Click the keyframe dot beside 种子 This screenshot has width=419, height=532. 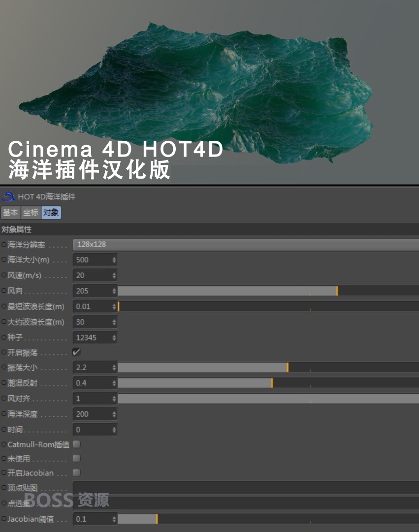4,338
